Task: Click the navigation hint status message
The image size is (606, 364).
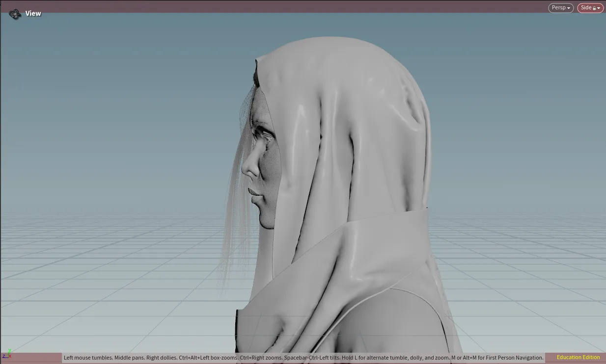Action: coord(303,358)
